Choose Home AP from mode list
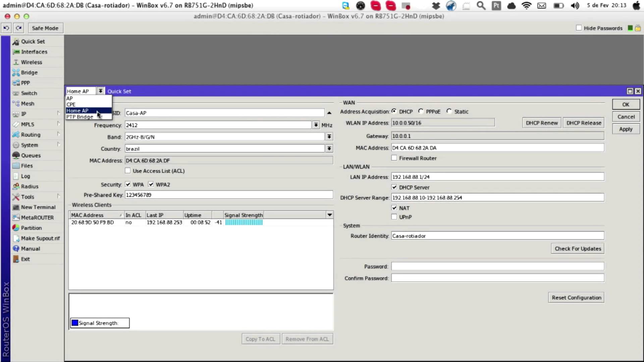 pyautogui.click(x=89, y=111)
